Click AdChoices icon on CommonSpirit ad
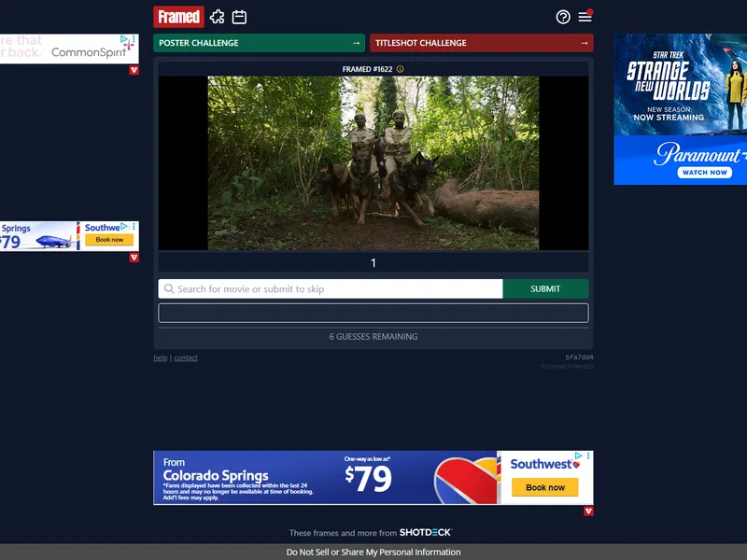The height and width of the screenshot is (560, 747). 124,39
